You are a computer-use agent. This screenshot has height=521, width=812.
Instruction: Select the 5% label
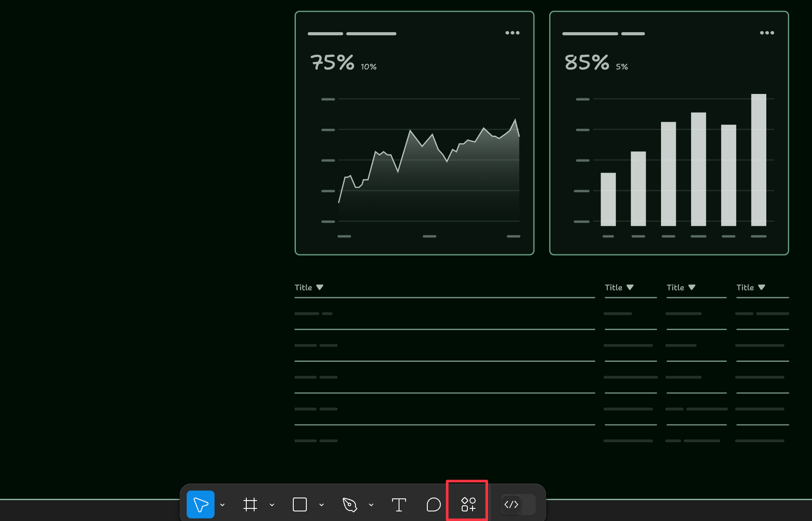(x=622, y=67)
